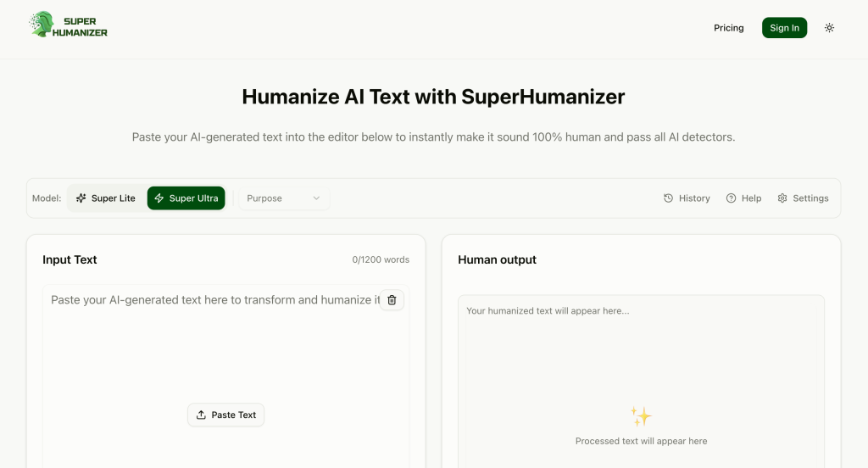Viewport: 868px width, 468px height.
Task: Open the Purpose dropdown
Action: (x=284, y=198)
